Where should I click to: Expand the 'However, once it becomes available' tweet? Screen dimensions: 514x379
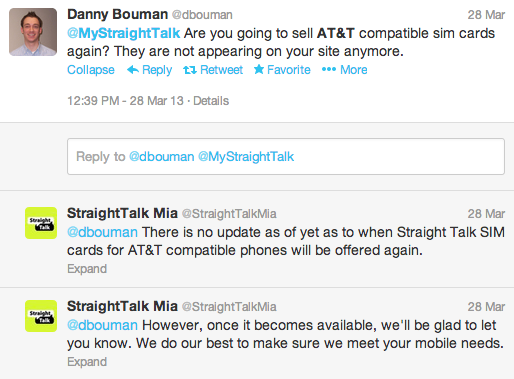[87, 362]
